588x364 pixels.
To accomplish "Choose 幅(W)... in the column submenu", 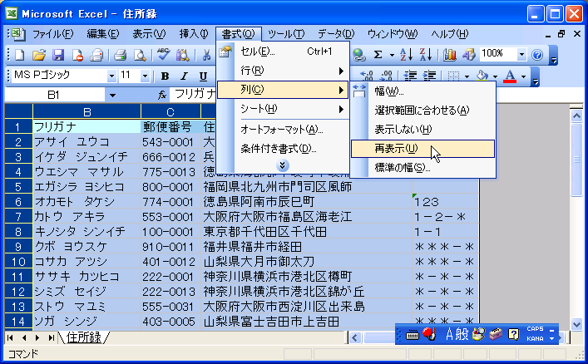I will pos(423,91).
